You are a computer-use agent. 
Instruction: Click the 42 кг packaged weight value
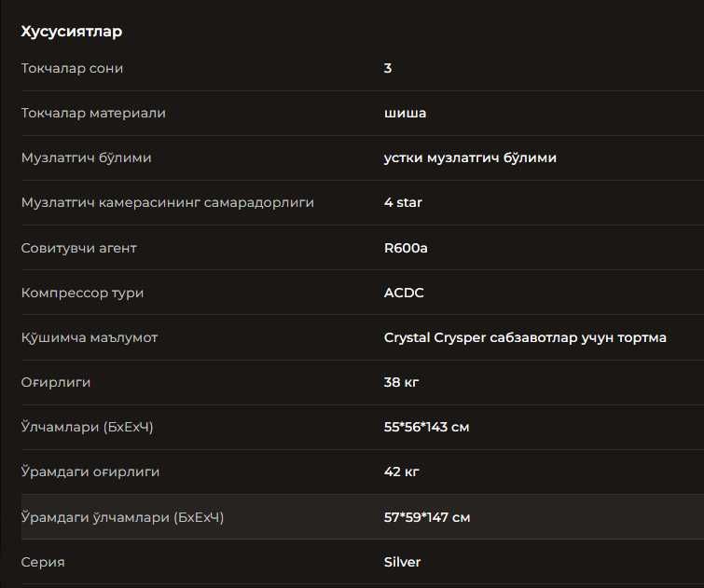401,472
